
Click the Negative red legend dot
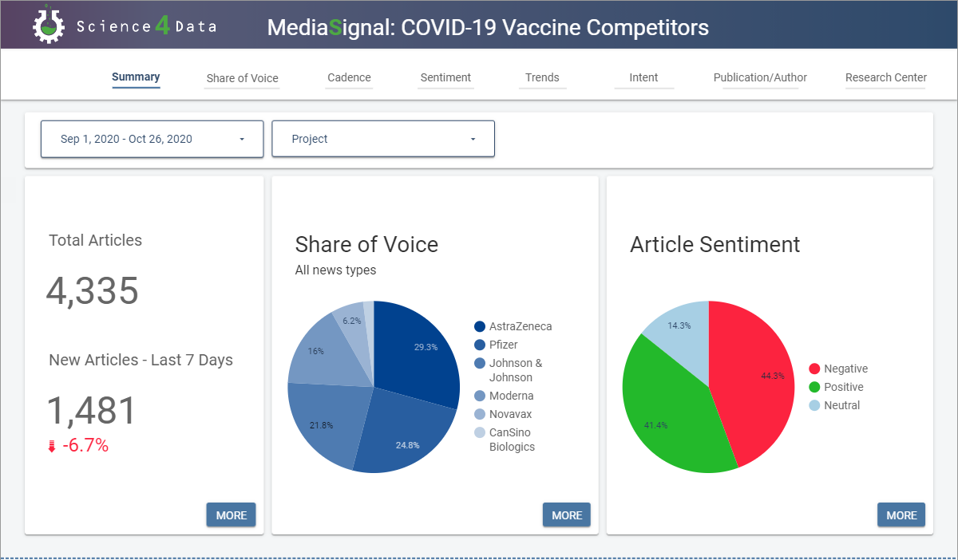coord(814,369)
